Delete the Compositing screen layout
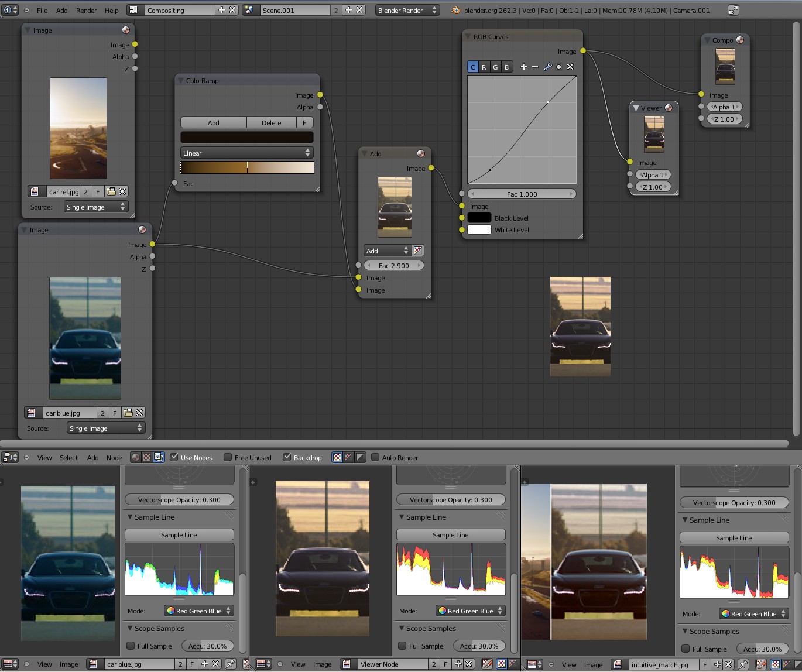Screen dimensions: 802x672 [232, 10]
